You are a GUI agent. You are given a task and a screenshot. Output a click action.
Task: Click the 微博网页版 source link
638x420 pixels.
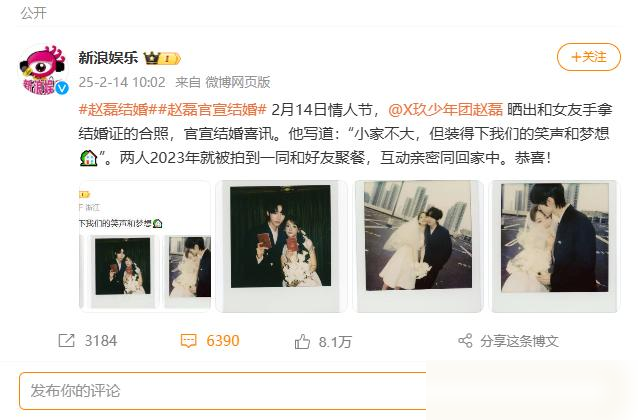click(238, 82)
